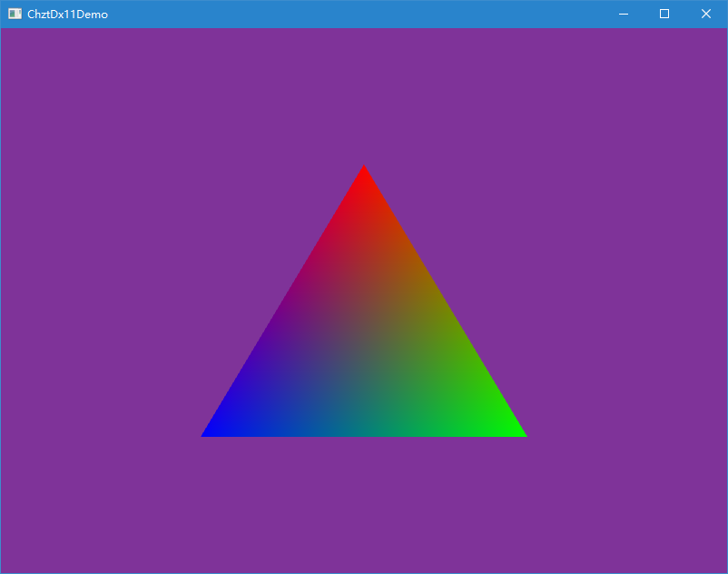Click the ChztDx11Demo title text
This screenshot has height=574, width=728.
(67, 14)
